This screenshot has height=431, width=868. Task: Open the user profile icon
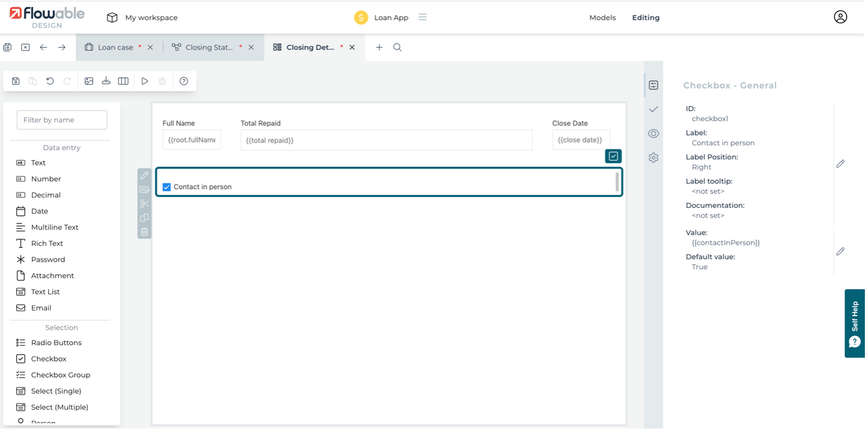click(840, 18)
